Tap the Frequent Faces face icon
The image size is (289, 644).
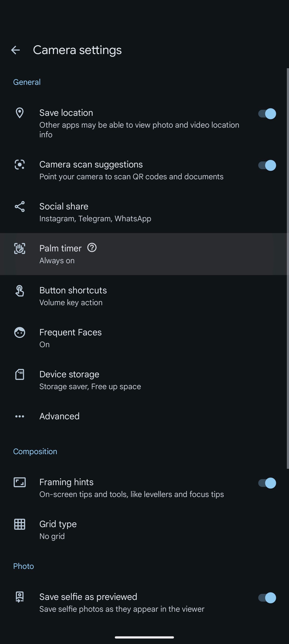click(x=20, y=333)
